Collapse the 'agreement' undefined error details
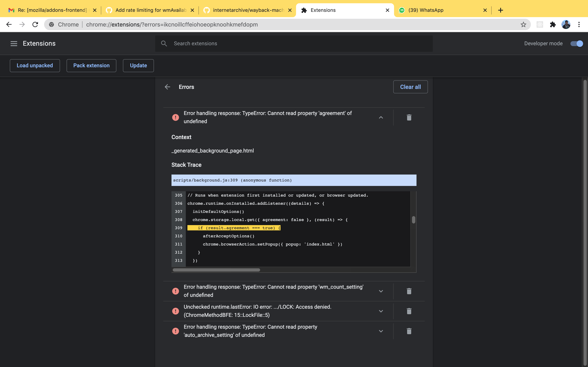Viewport: 588px width, 367px height. [381, 117]
